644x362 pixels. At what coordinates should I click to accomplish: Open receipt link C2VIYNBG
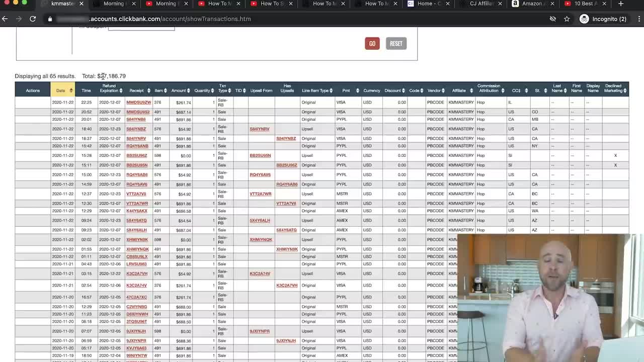tap(136, 307)
